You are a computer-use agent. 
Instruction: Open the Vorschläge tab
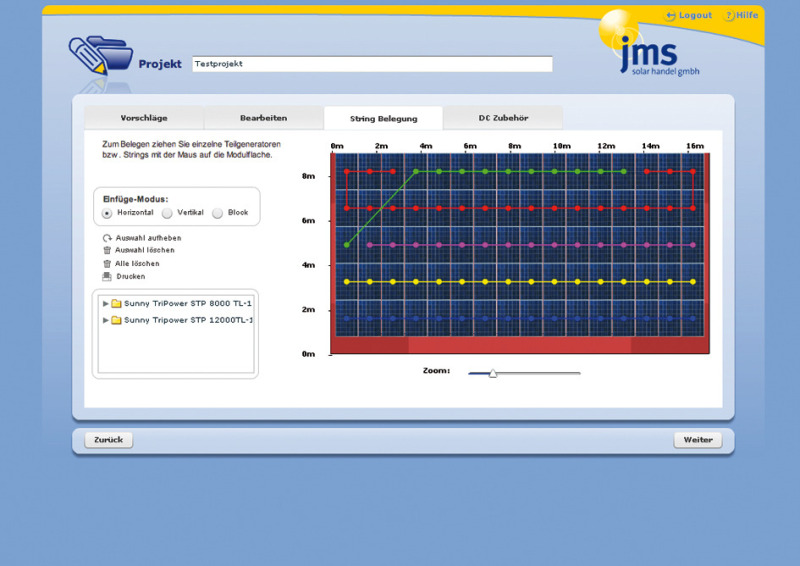[x=144, y=118]
